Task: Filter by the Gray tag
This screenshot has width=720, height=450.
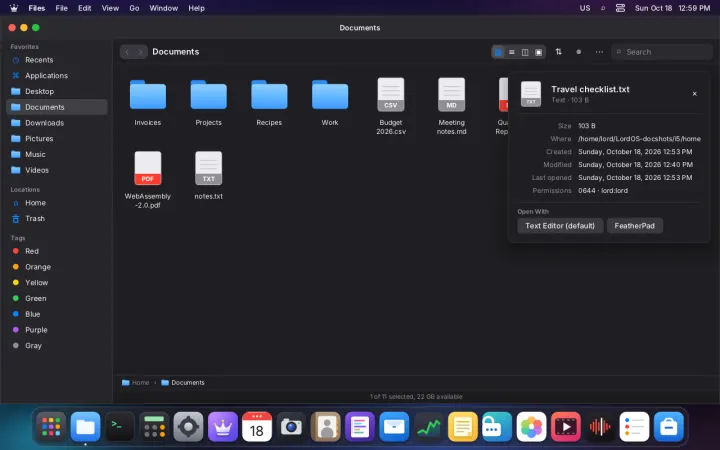Action: pyautogui.click(x=56, y=346)
